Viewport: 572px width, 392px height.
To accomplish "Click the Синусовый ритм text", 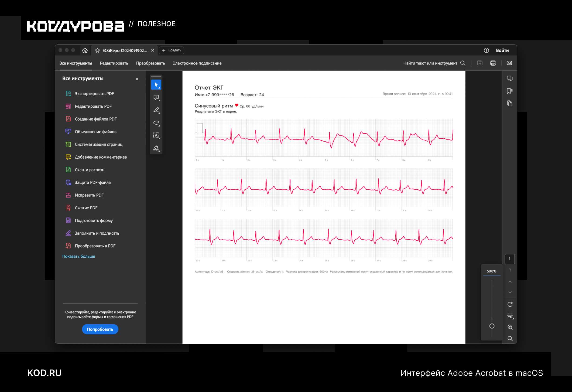I will tap(214, 106).
